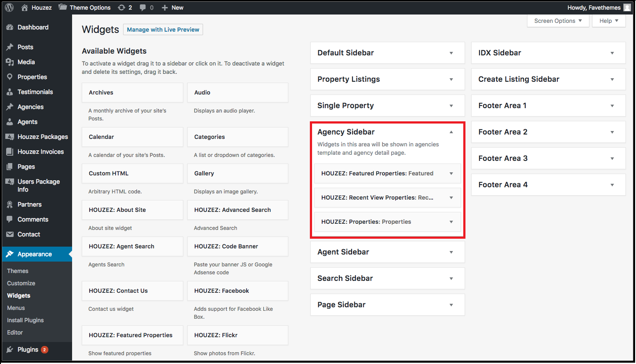Click the Appearance paintbrush icon
The height and width of the screenshot is (364, 636).
click(x=10, y=254)
